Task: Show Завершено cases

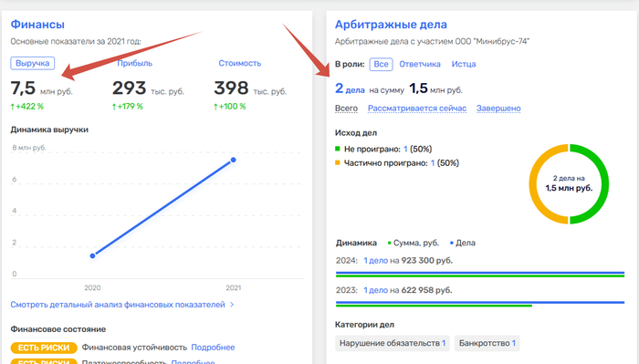Action: pyautogui.click(x=498, y=109)
